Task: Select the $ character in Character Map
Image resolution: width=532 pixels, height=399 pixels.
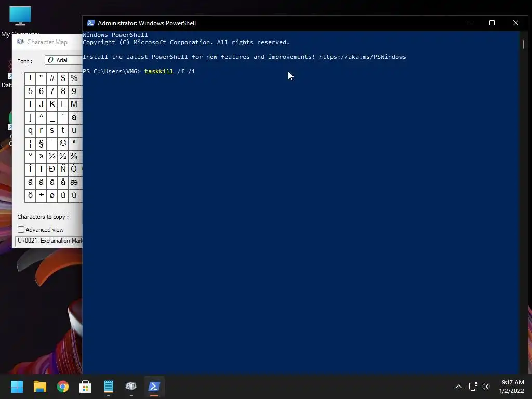Action: (x=63, y=78)
